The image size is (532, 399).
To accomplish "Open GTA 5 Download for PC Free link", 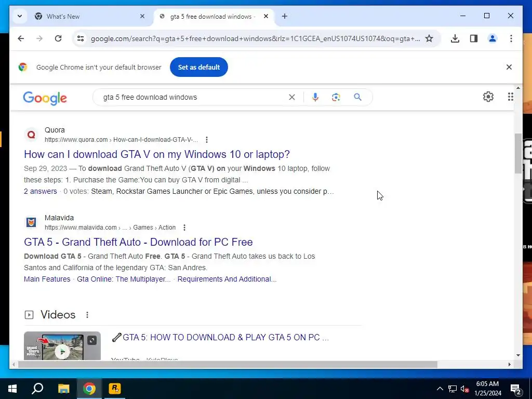I will 138,242.
